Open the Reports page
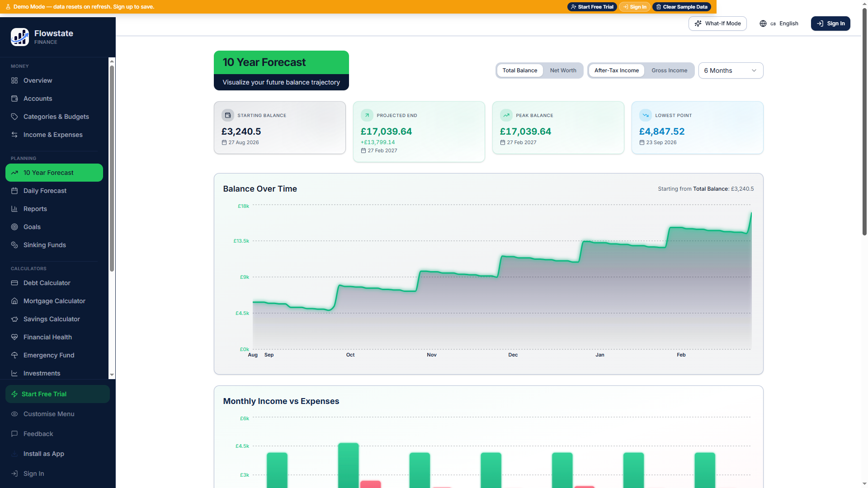 54,209
